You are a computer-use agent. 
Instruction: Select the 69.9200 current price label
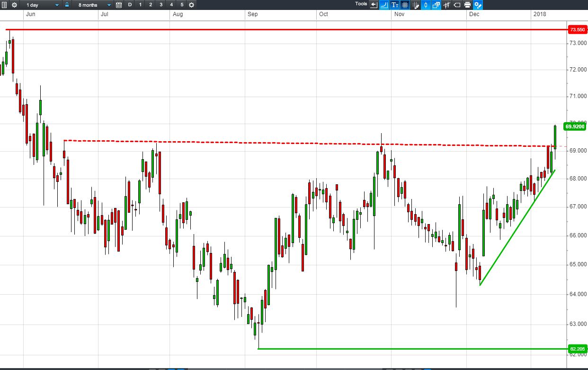point(575,126)
